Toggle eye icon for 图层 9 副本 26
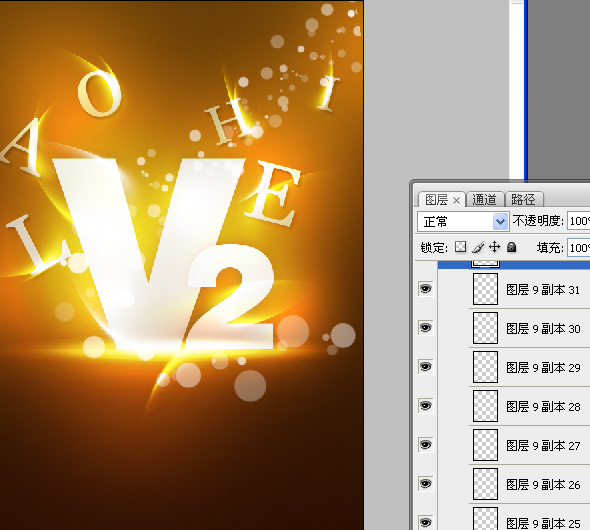This screenshot has height=530, width=590. click(x=426, y=484)
